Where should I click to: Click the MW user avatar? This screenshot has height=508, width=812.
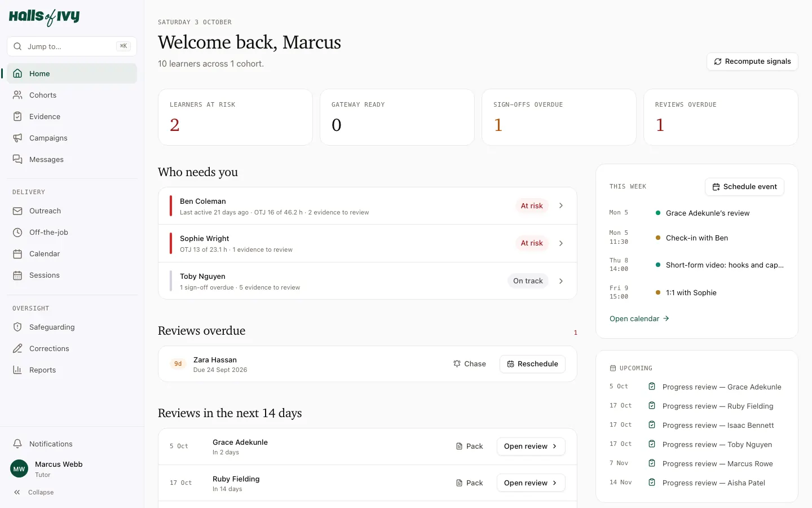pos(19,468)
